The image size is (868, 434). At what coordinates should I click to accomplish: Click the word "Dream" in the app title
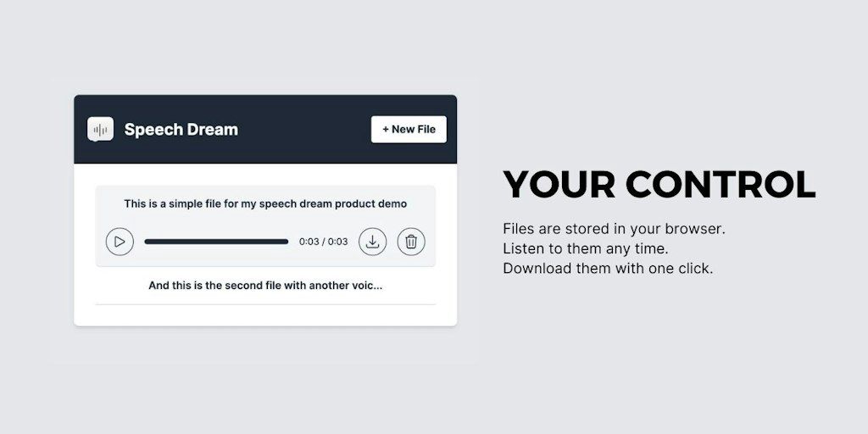tap(210, 130)
